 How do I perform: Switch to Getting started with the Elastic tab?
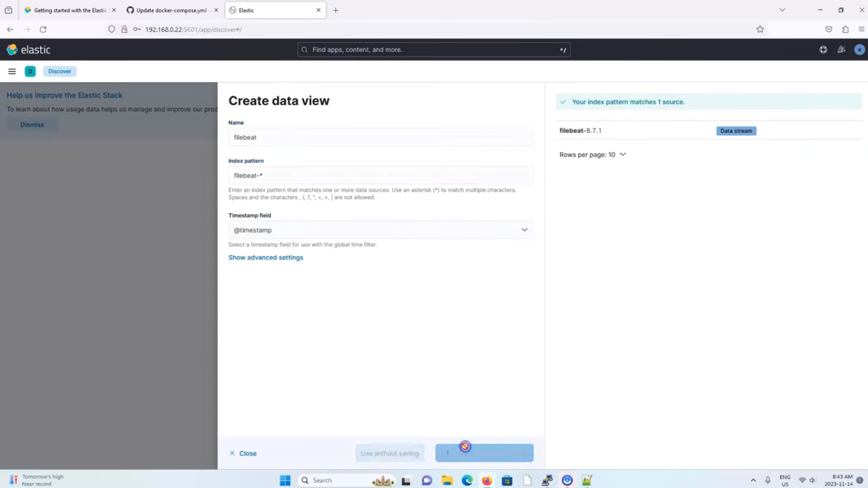pyautogui.click(x=70, y=10)
